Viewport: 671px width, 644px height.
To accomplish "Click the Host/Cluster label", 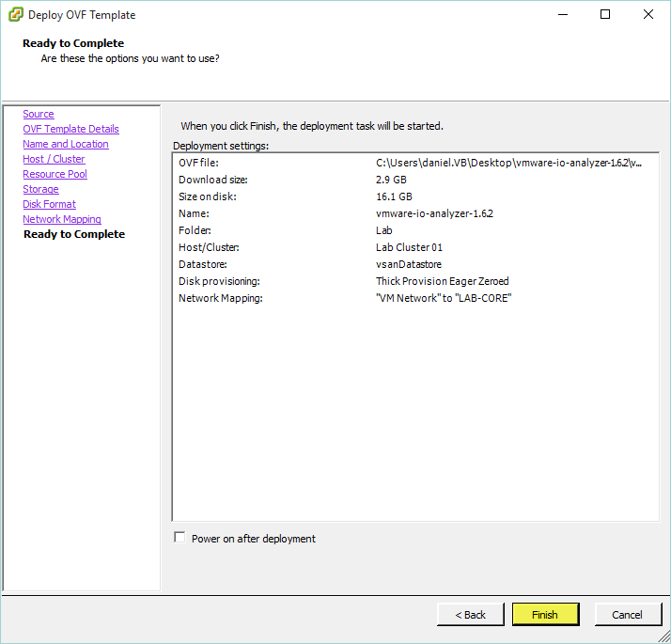I will tap(209, 247).
